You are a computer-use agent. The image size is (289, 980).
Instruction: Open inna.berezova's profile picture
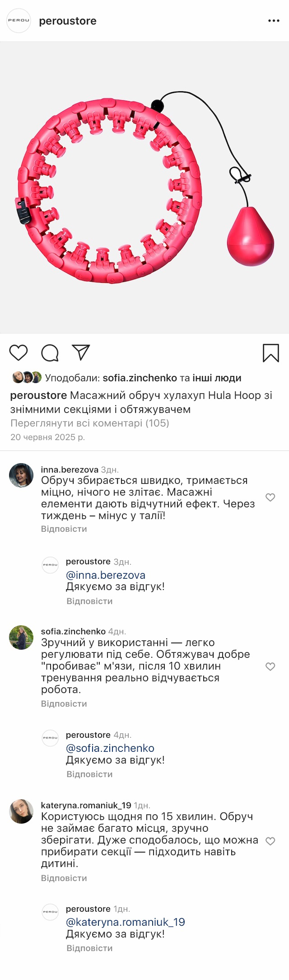21,475
